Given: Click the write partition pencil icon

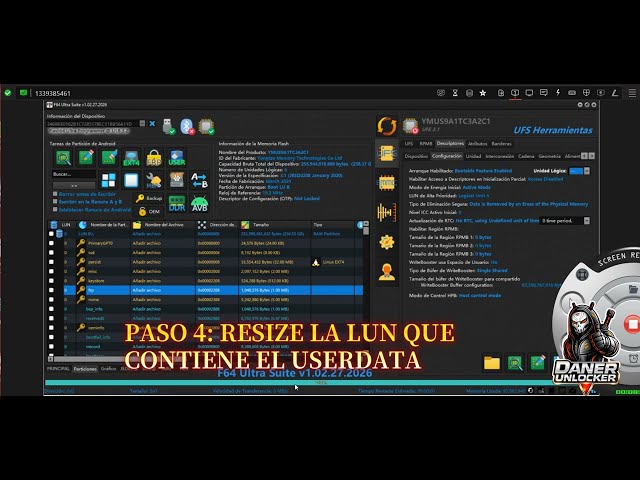Looking at the screenshot, I should 86,158.
